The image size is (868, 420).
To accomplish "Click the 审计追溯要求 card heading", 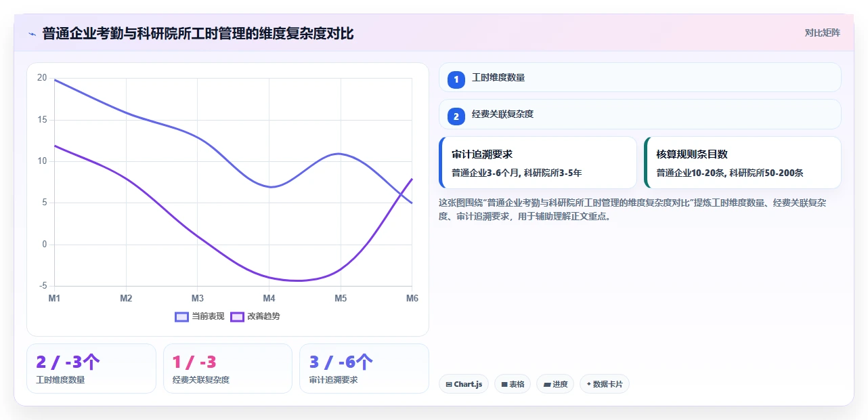I will 482,154.
